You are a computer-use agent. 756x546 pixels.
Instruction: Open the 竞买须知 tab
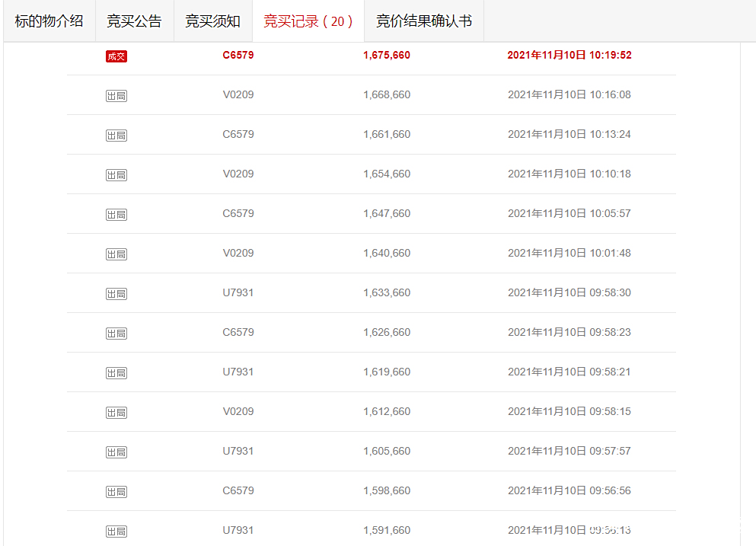coord(212,21)
